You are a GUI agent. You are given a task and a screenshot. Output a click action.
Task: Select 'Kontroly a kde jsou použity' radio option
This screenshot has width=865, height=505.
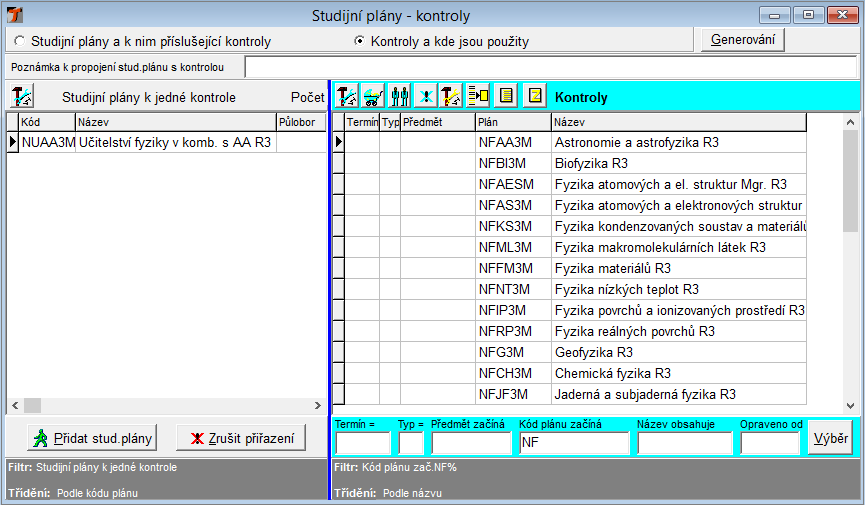(360, 42)
